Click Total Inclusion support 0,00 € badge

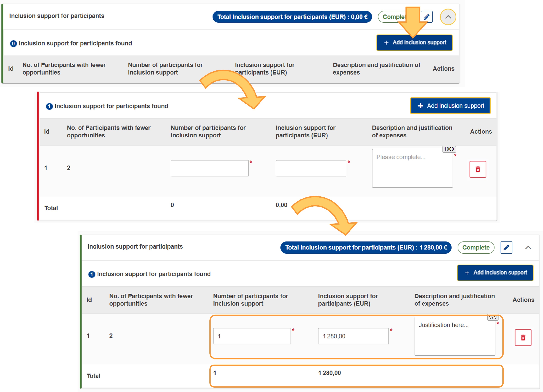click(292, 17)
